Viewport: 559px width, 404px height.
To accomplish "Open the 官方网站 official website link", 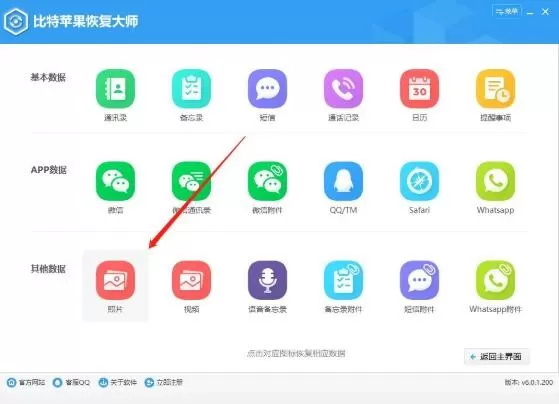I will [26, 382].
